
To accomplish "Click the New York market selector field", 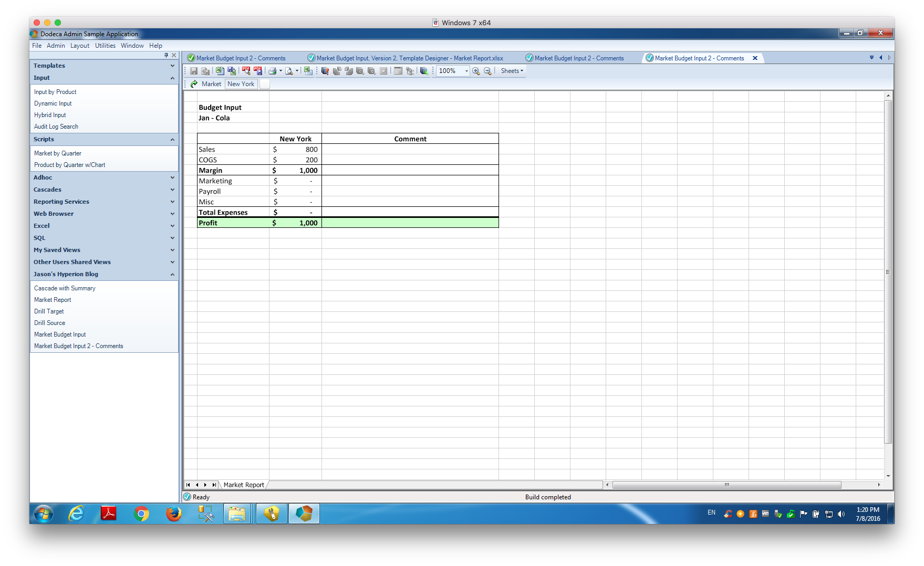I will [x=241, y=84].
